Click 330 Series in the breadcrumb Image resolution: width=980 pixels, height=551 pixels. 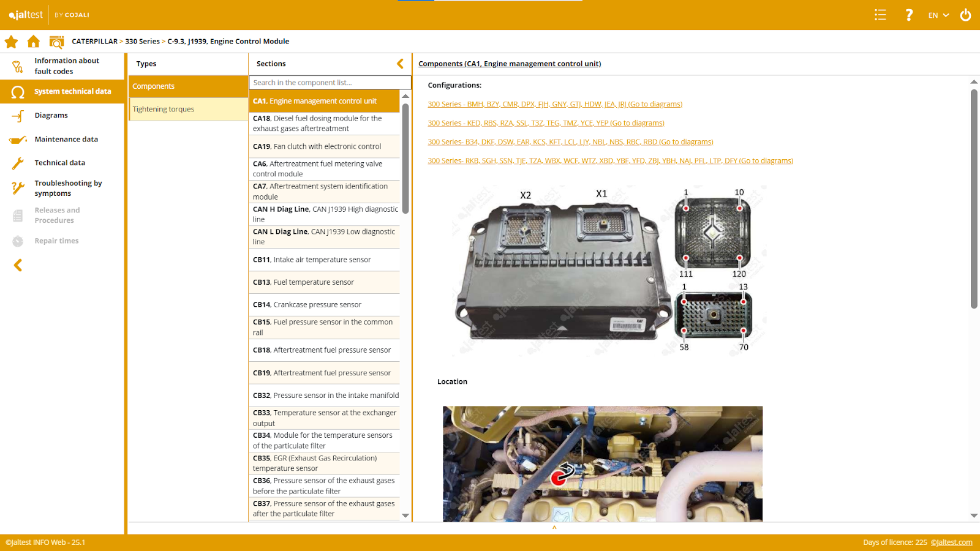point(142,42)
